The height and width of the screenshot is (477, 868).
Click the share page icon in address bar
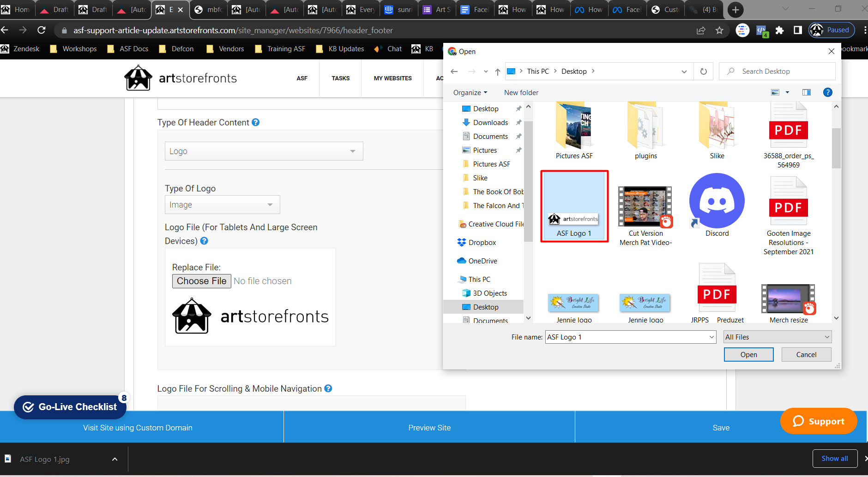pos(701,30)
